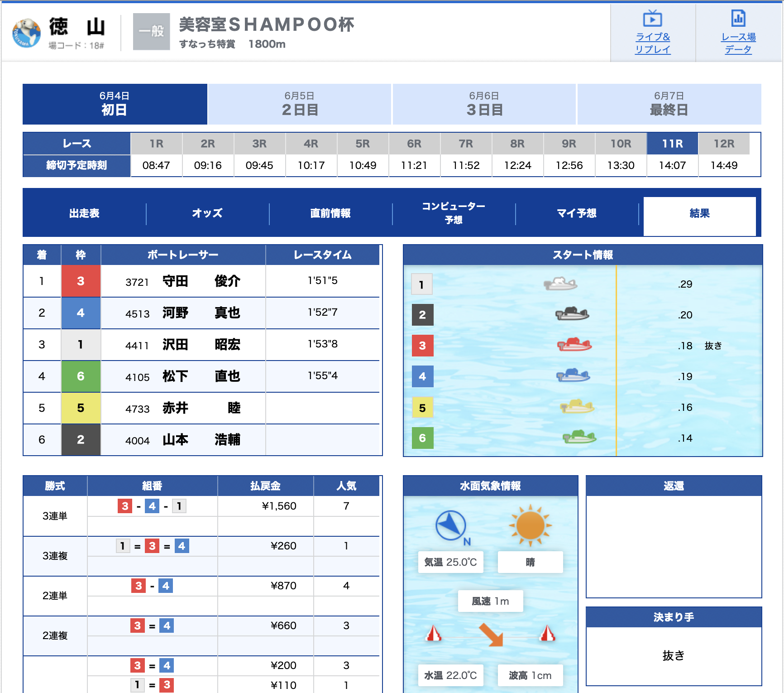Open the オッズ tab

pyautogui.click(x=207, y=213)
